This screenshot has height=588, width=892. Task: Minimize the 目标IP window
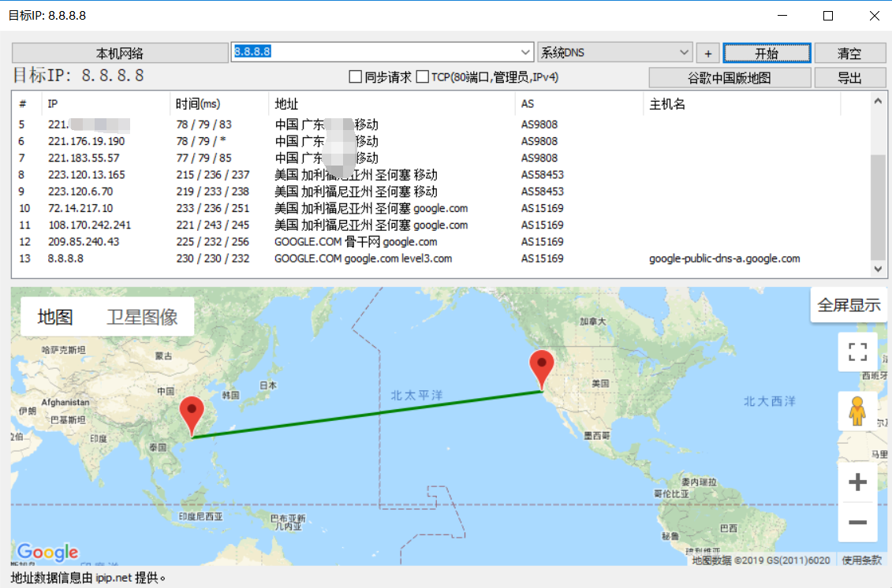[783, 15]
